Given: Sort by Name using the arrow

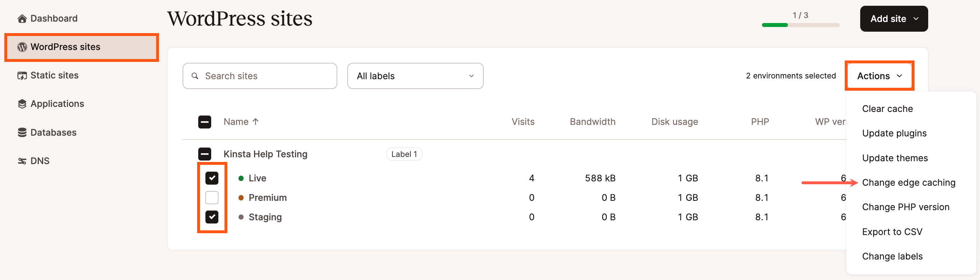Looking at the screenshot, I should click(x=255, y=121).
